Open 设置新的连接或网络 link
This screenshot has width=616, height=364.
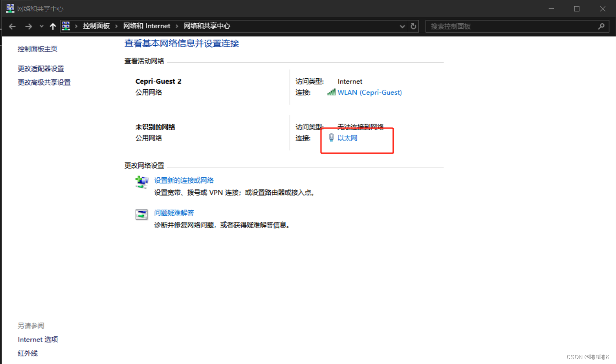tap(184, 180)
